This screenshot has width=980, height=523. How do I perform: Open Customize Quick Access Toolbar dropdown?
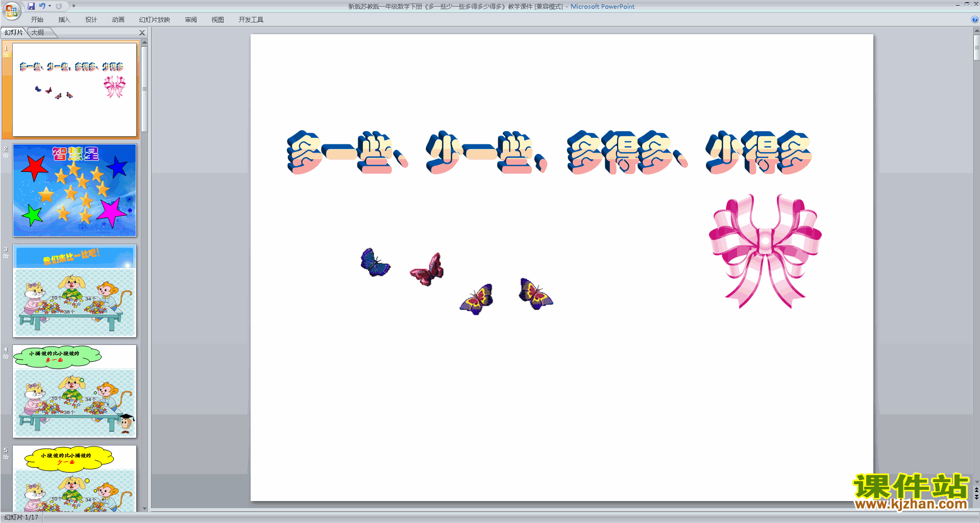pos(73,6)
